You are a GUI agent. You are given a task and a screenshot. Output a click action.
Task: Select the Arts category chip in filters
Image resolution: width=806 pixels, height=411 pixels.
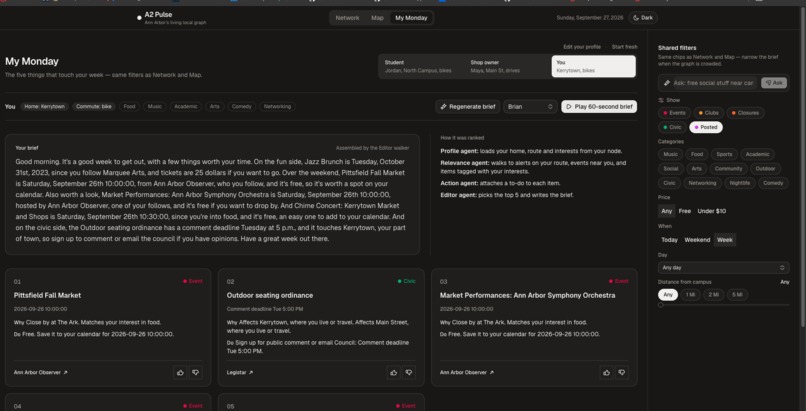point(697,169)
